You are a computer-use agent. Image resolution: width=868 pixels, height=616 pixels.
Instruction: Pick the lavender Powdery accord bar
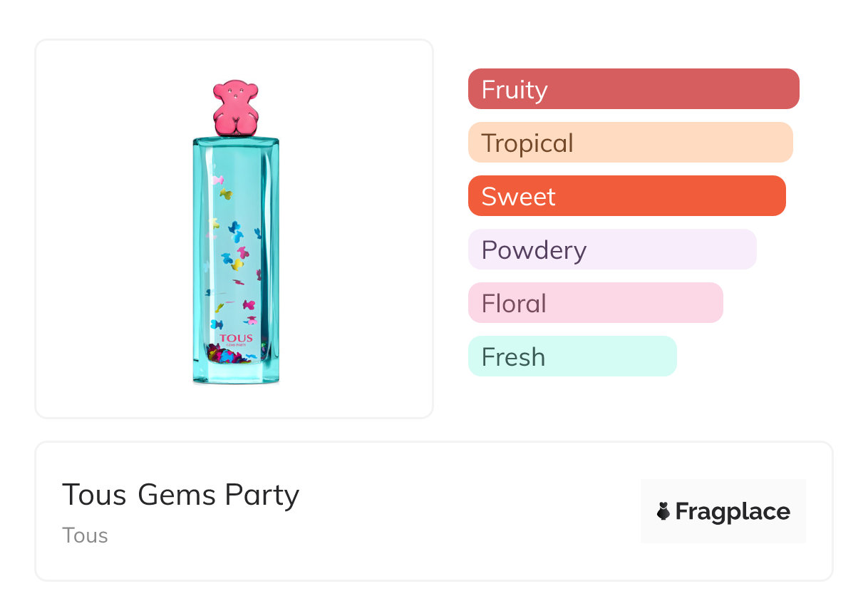pos(612,250)
